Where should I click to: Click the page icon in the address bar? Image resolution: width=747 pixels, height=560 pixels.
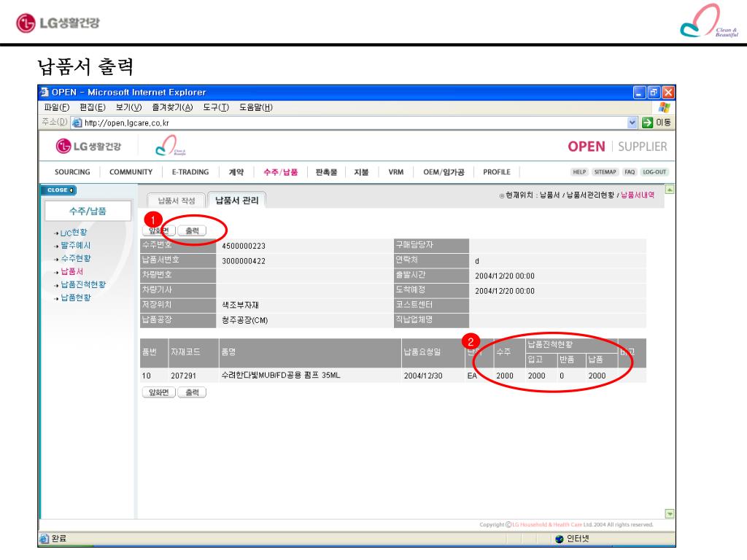(77, 122)
